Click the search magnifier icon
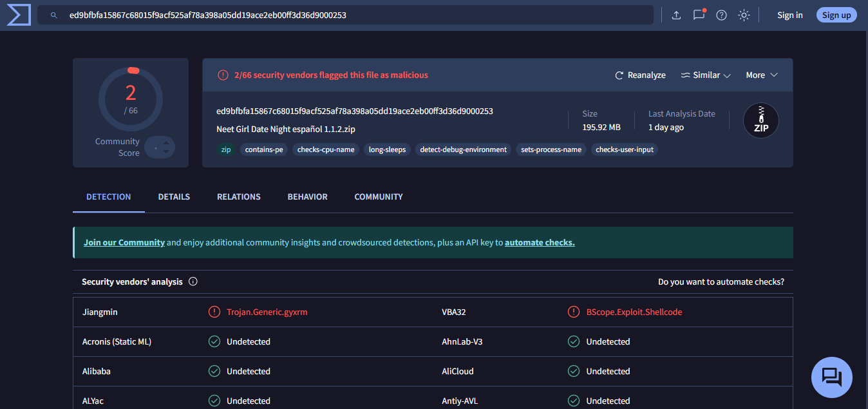 coord(54,15)
